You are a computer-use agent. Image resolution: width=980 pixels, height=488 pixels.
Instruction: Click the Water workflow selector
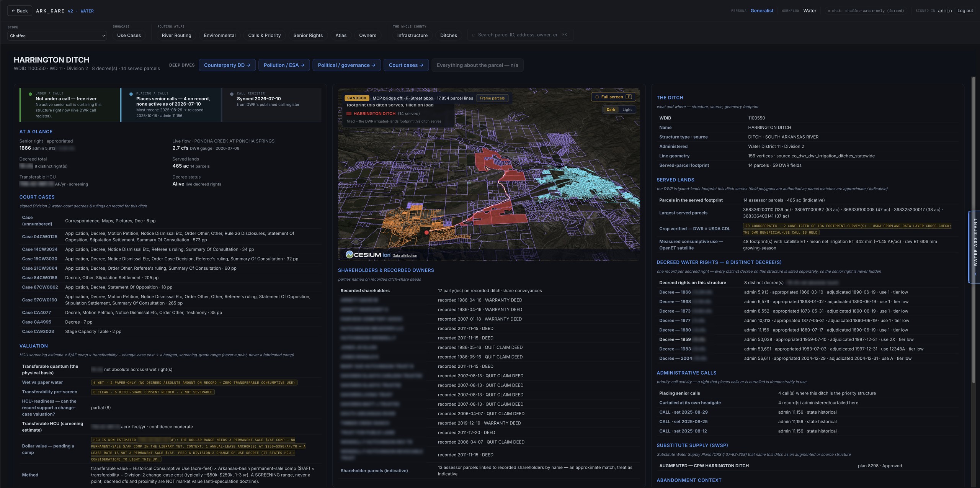click(809, 11)
